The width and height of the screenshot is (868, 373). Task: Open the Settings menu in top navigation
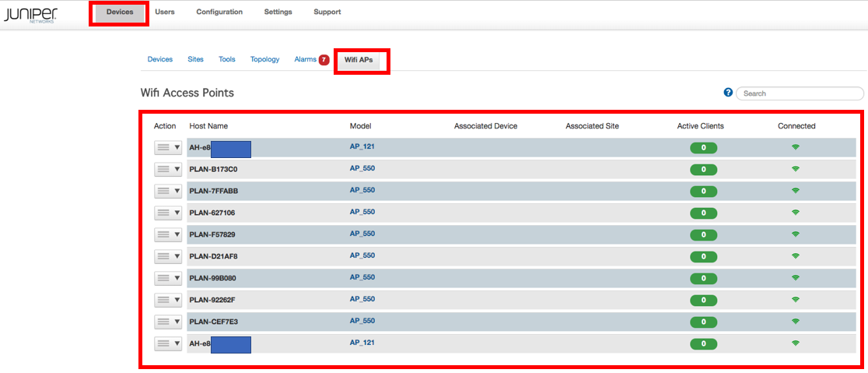pos(278,12)
